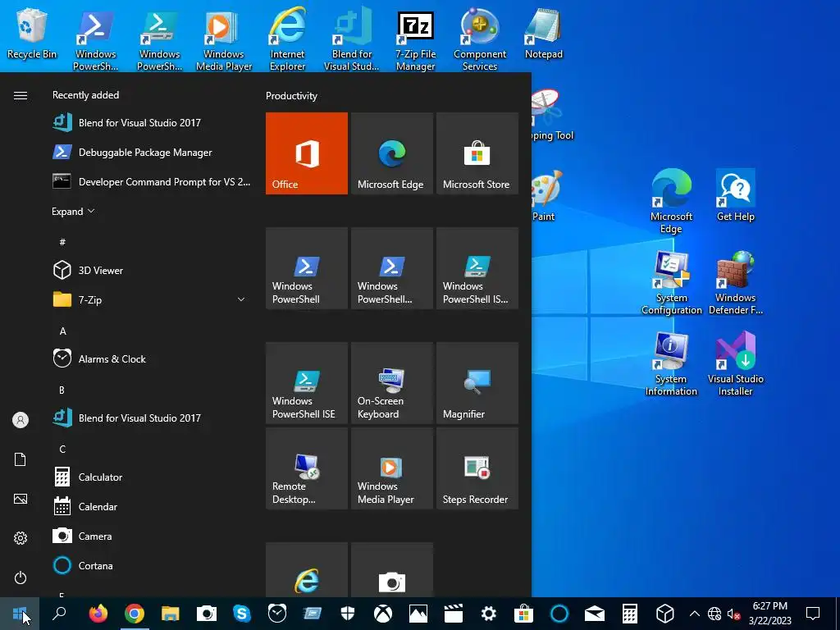Open Documents in Start sidebar
This screenshot has width=840, height=630.
21,459
